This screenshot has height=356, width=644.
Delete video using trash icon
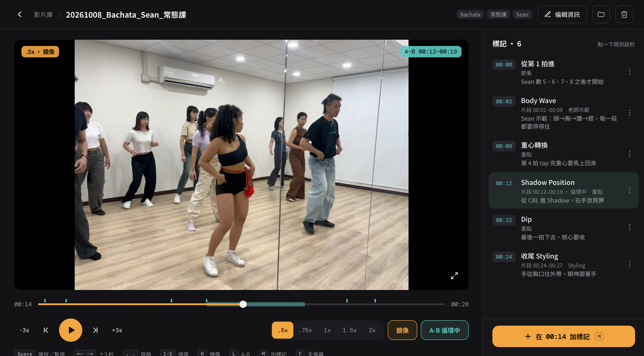(624, 15)
